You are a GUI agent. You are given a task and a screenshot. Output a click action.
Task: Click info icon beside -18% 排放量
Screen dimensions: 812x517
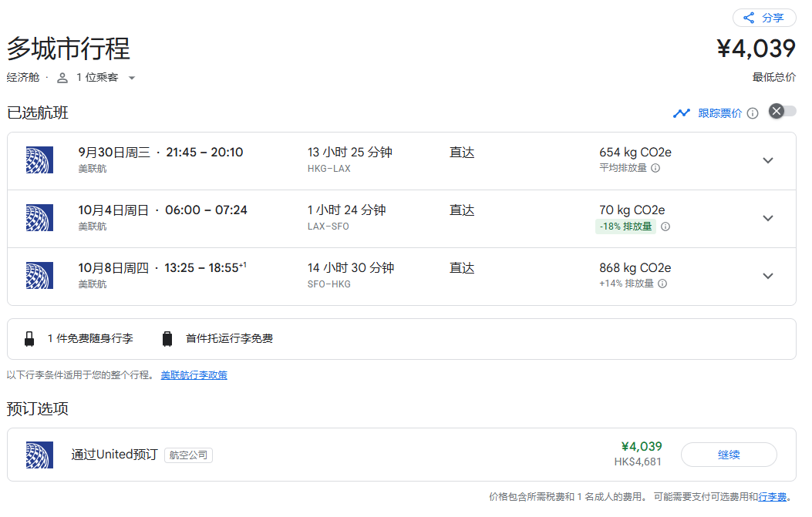[x=665, y=227]
